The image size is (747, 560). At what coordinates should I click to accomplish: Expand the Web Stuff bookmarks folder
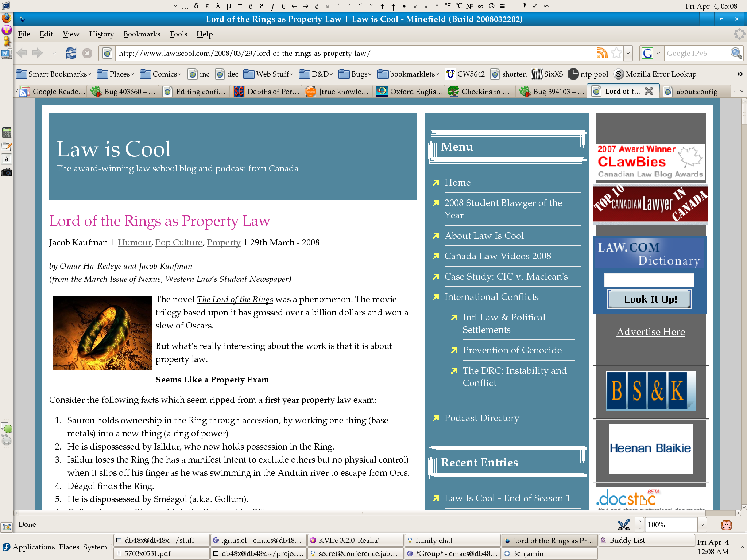pos(268,74)
